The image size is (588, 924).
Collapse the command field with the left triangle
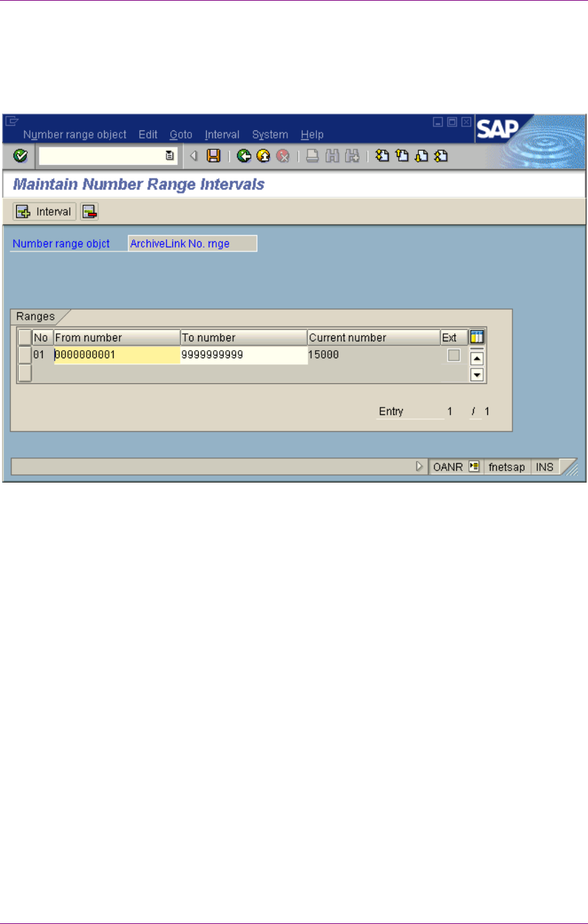(x=193, y=156)
